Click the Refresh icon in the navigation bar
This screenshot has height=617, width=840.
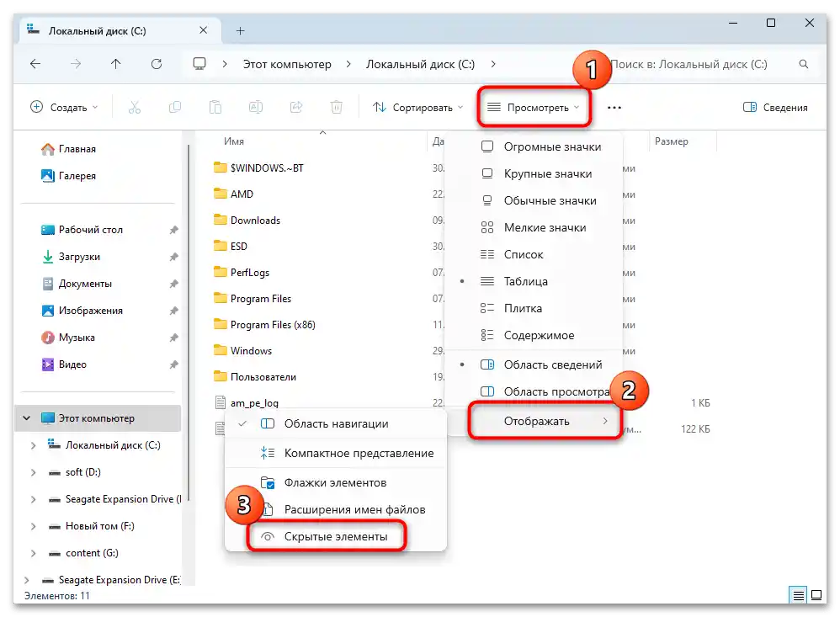[x=157, y=64]
